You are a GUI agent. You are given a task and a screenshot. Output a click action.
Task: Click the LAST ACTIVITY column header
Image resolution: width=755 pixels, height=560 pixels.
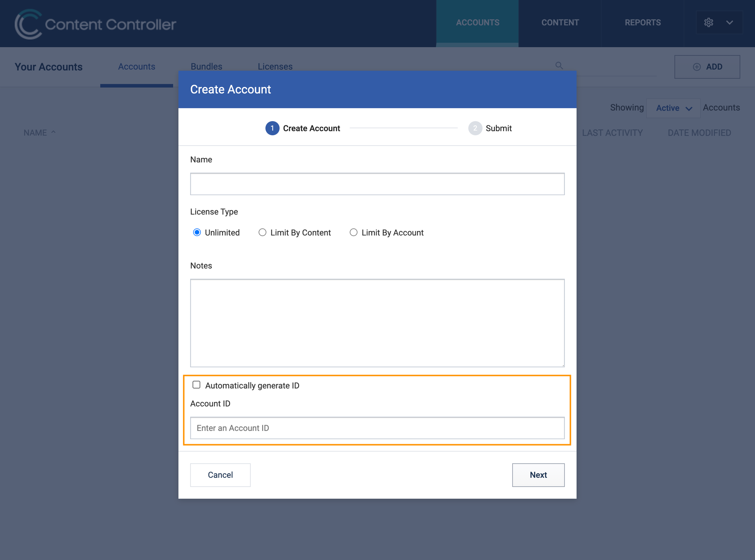pos(612,133)
